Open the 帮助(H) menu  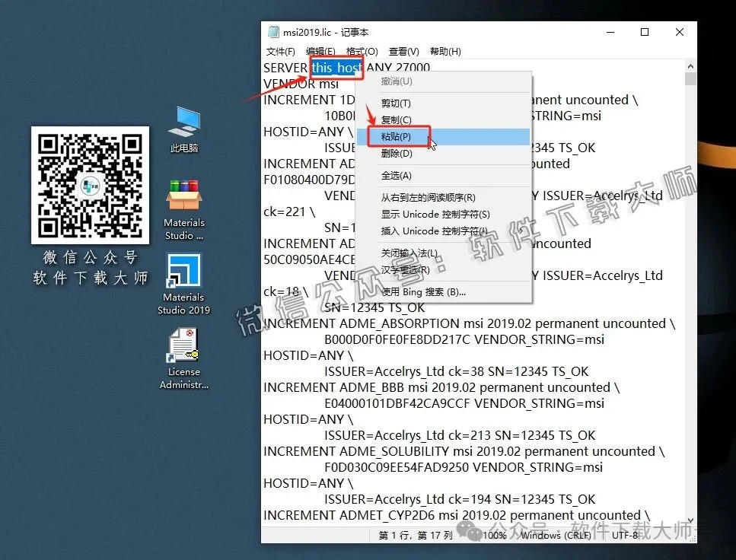(445, 52)
